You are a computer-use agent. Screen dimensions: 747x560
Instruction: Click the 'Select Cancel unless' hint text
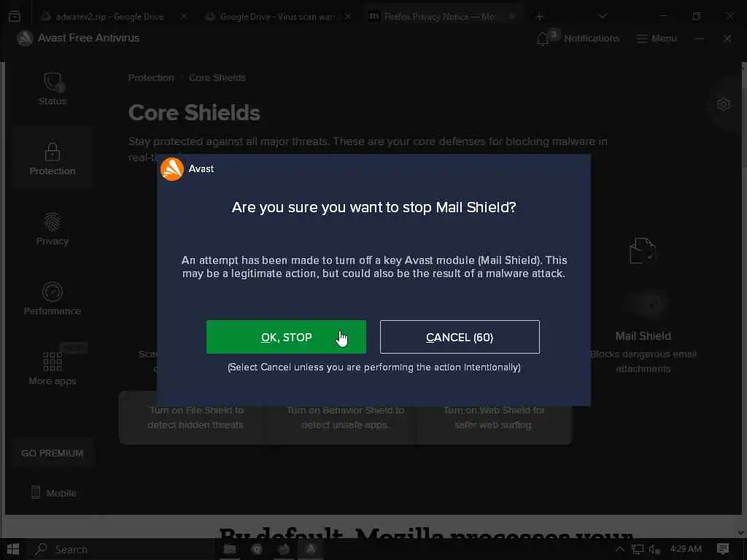click(x=374, y=367)
